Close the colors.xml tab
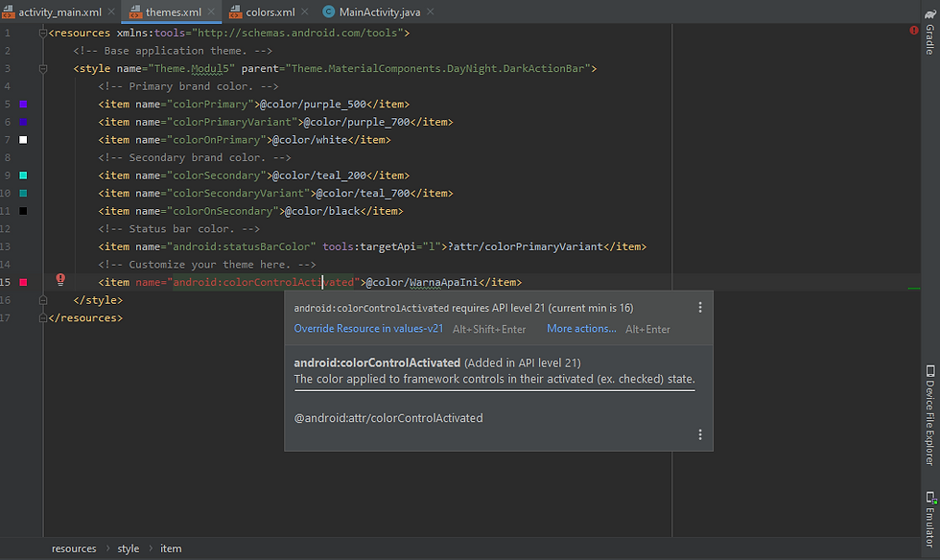This screenshot has width=940, height=560. (305, 12)
